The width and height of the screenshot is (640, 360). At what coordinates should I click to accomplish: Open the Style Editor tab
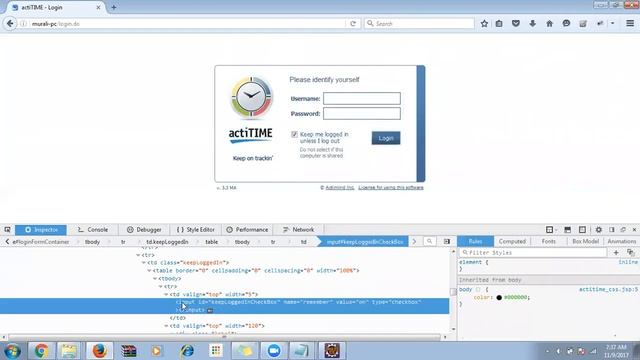(x=196, y=230)
